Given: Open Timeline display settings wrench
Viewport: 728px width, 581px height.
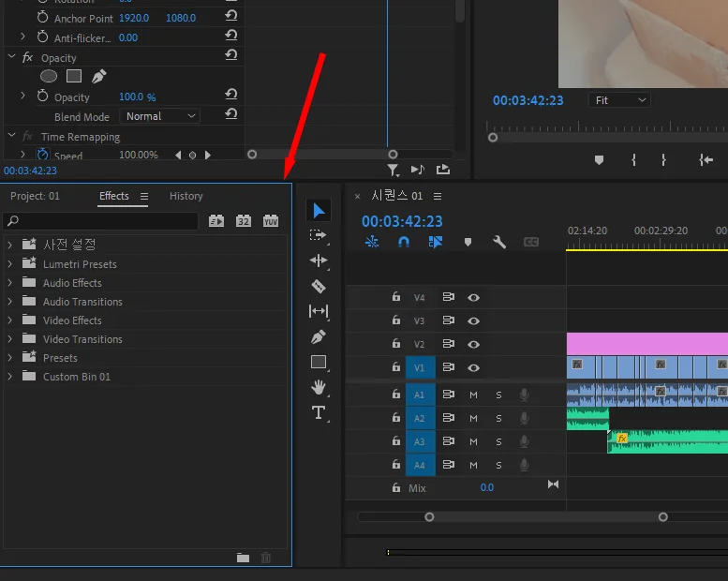Looking at the screenshot, I should tap(499, 242).
